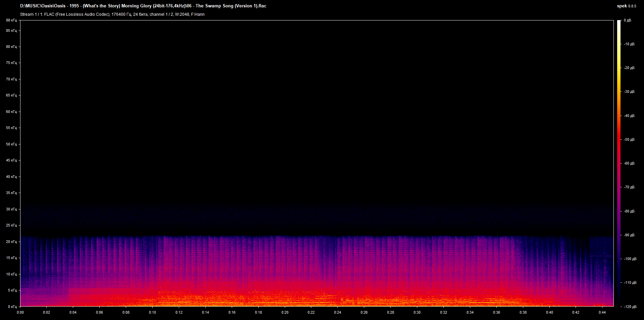Click the 0:28 time axis label
Image resolution: width=644 pixels, height=320 pixels.
tap(391, 313)
